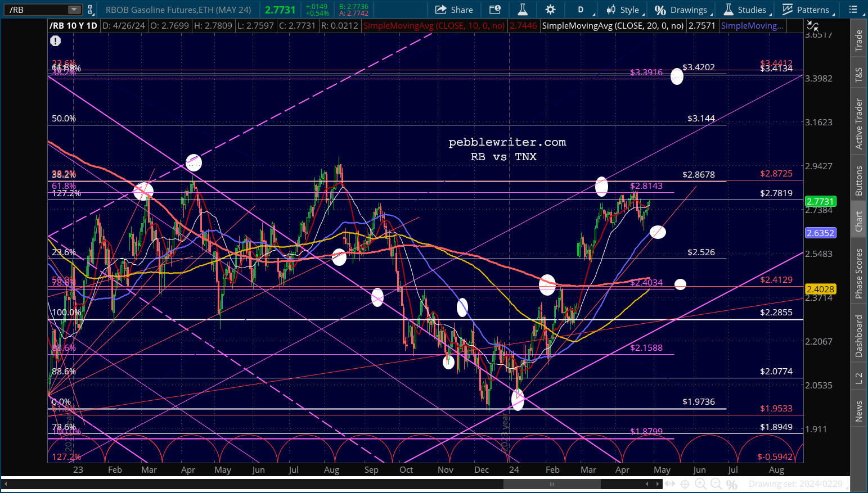Image resolution: width=868 pixels, height=493 pixels.
Task: Switch to the Active Trader side tab
Action: pyautogui.click(x=859, y=124)
